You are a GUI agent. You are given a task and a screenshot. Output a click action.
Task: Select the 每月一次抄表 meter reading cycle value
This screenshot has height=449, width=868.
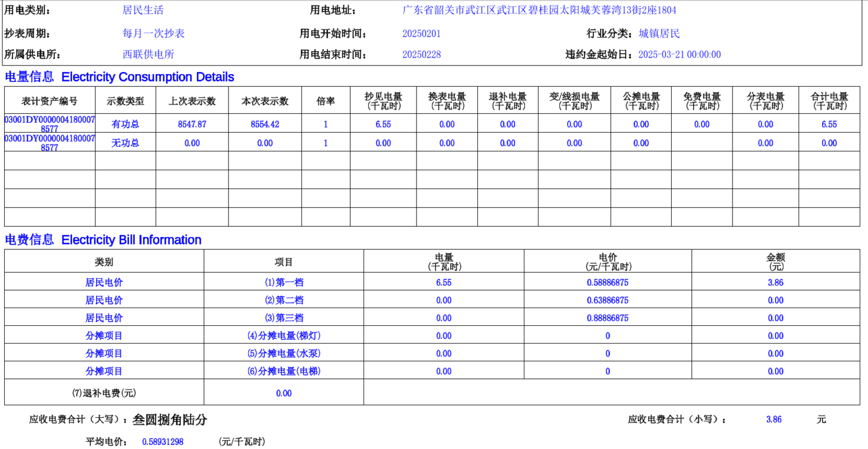(153, 34)
